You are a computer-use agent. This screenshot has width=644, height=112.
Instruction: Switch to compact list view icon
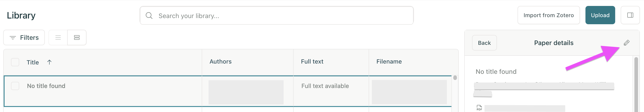pyautogui.click(x=58, y=37)
